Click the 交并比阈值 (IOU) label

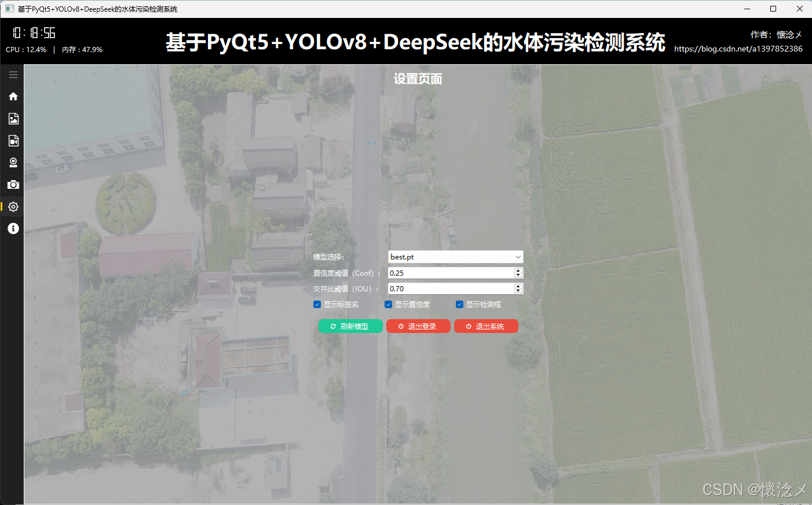pos(346,289)
